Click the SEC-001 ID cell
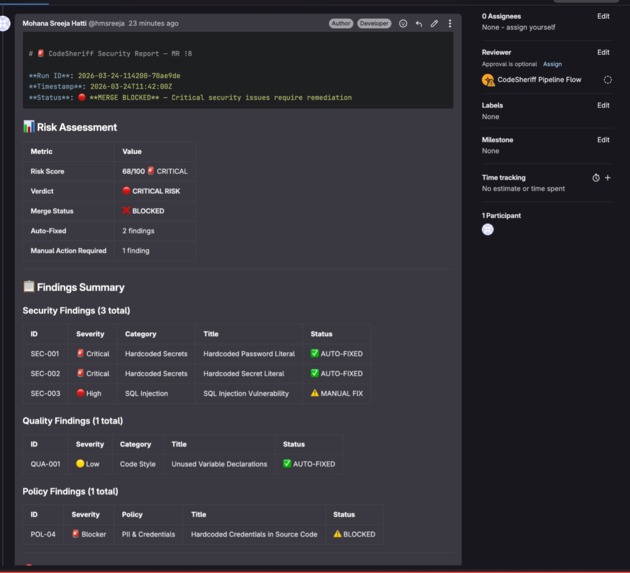Viewport: 630px width, 573px height. [x=45, y=354]
